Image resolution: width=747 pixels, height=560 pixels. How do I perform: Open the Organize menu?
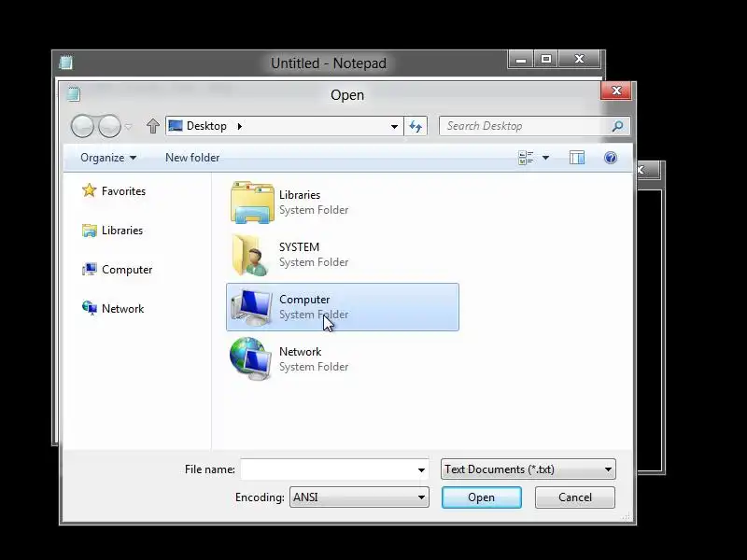coord(108,158)
